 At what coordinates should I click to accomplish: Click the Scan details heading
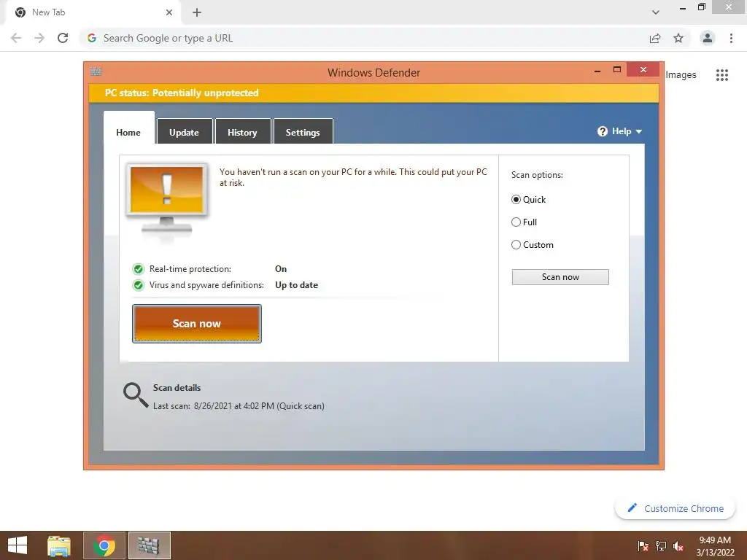click(177, 388)
